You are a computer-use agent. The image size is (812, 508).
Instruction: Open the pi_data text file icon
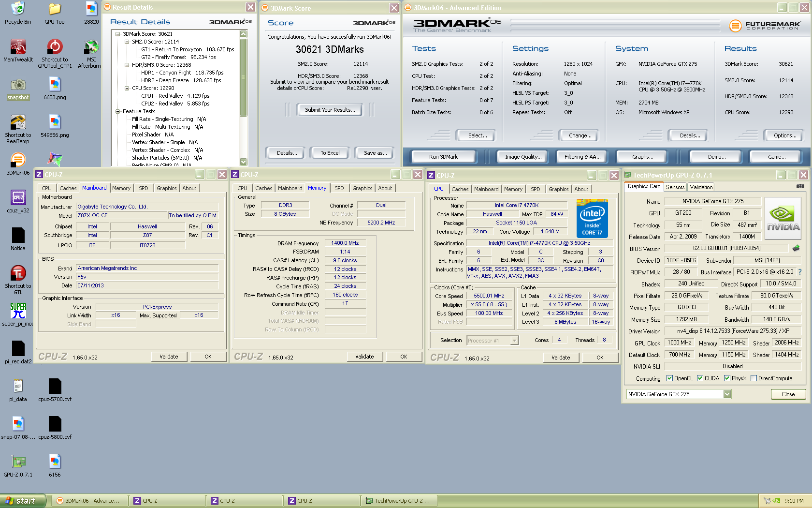coord(18,390)
